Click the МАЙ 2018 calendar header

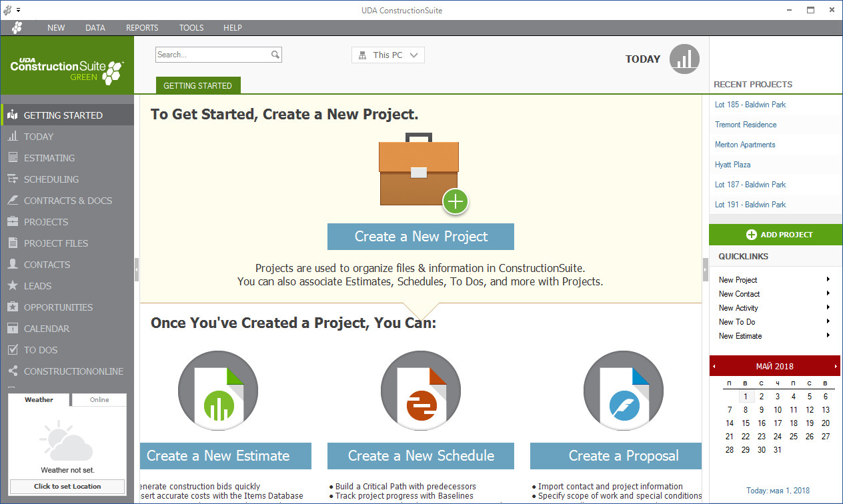coord(775,367)
